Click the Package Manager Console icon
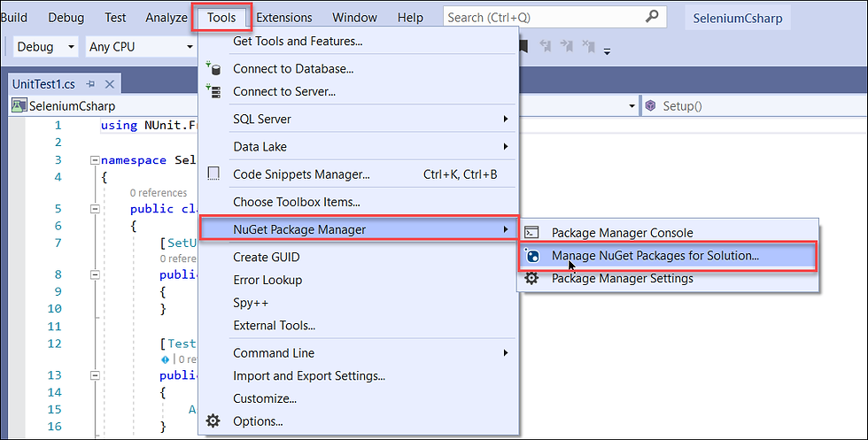The width and height of the screenshot is (868, 440). point(531,233)
